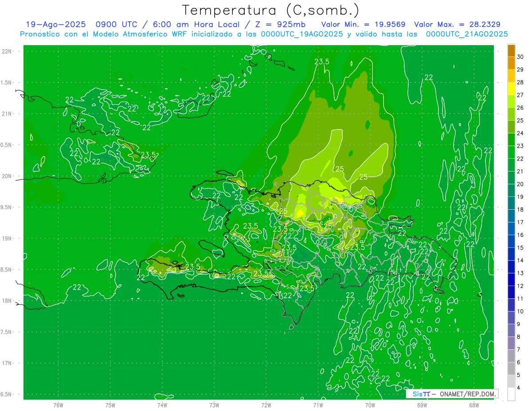Click the '21N' latitude axis label
Viewport: 532px width, 411px height.
pyautogui.click(x=8, y=114)
